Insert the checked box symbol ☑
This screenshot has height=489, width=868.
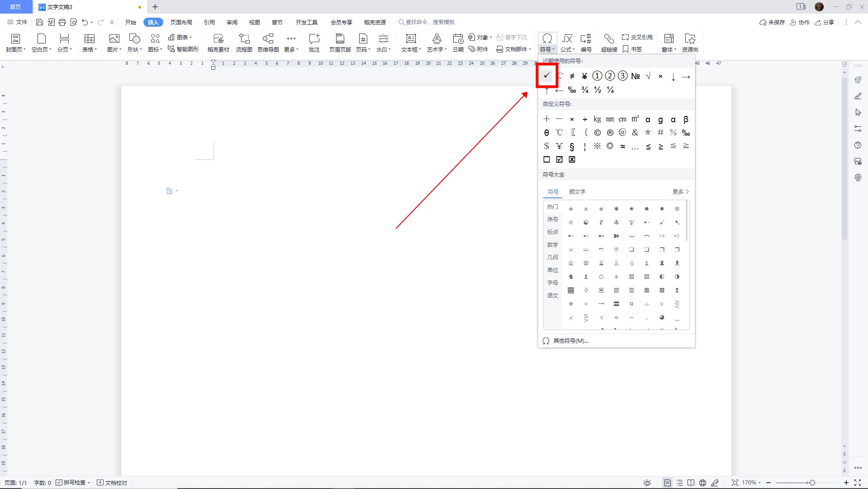[x=560, y=159]
